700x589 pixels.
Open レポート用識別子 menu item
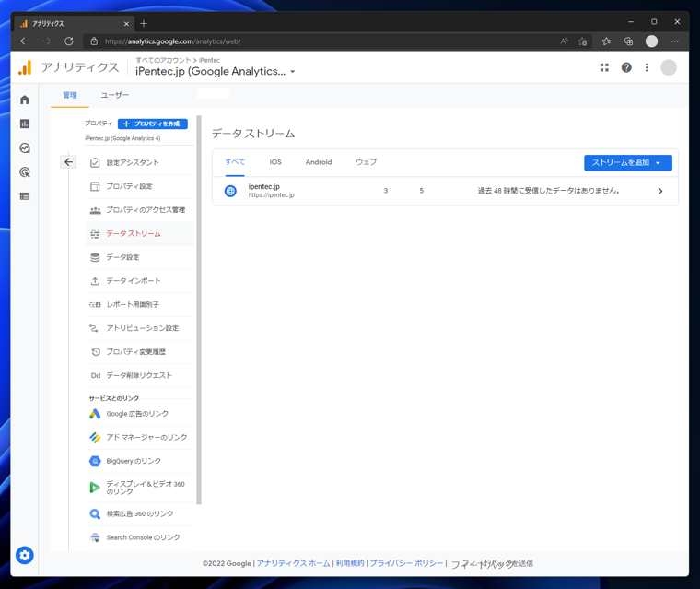[140, 305]
